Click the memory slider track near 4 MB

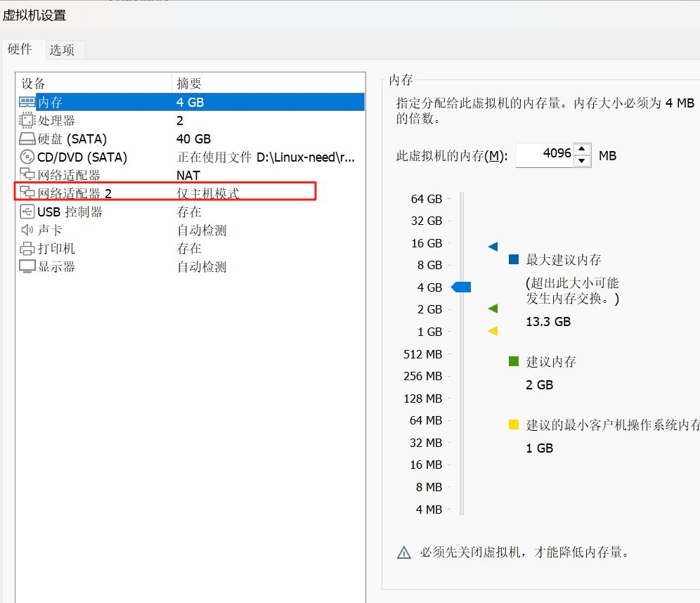(462, 510)
